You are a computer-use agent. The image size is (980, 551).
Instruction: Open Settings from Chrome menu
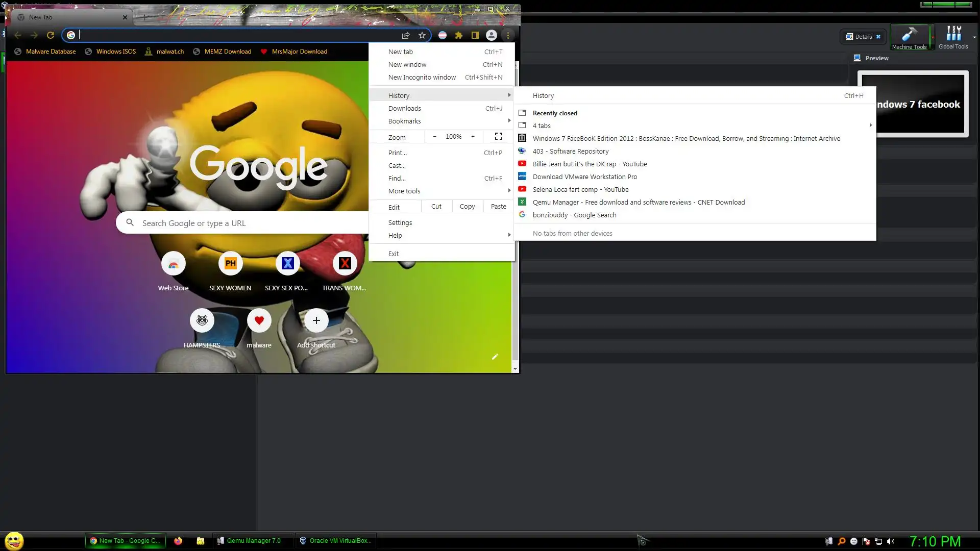(400, 222)
